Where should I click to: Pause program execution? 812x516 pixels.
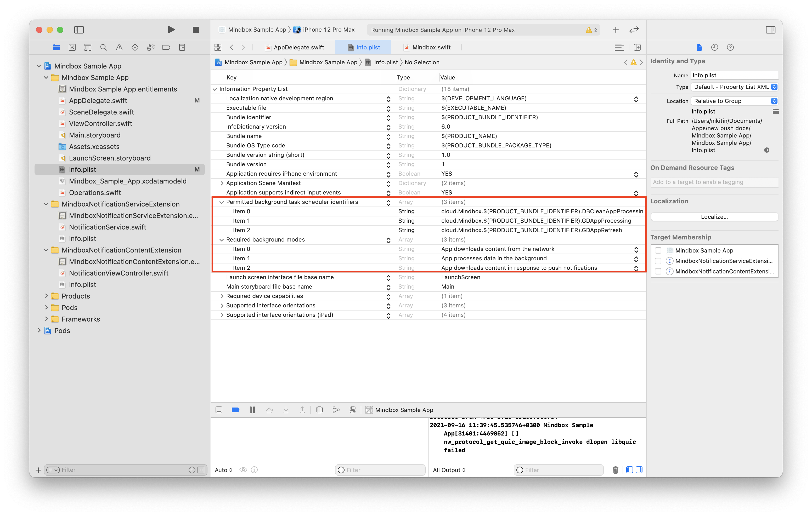point(252,410)
